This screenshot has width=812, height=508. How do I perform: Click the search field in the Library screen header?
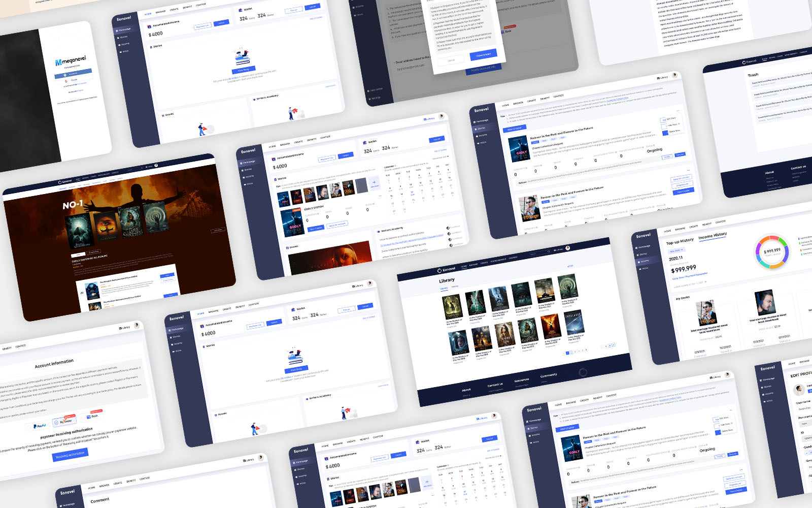[x=539, y=253]
